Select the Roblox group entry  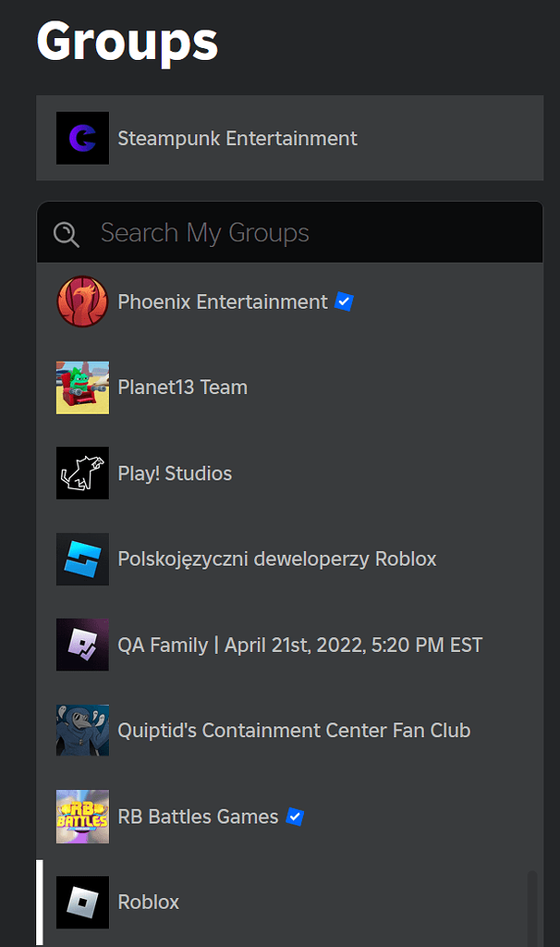[149, 902]
